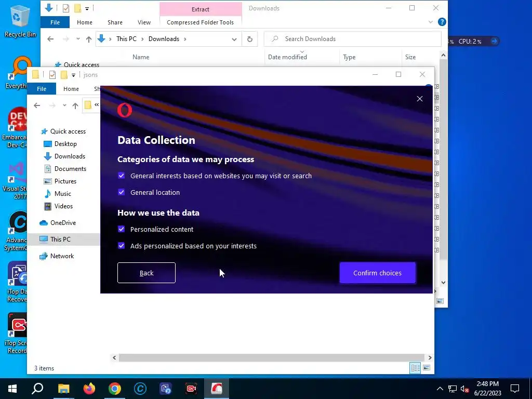Image resolution: width=532 pixels, height=399 pixels.
Task: Click muted volume icon in system tray
Action: click(x=464, y=389)
